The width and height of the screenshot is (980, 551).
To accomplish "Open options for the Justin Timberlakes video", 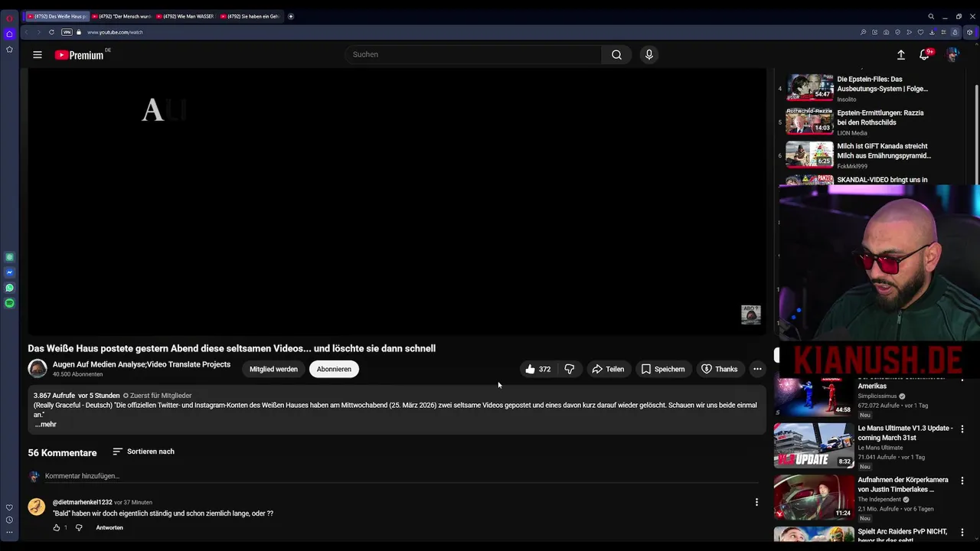I will (x=962, y=481).
